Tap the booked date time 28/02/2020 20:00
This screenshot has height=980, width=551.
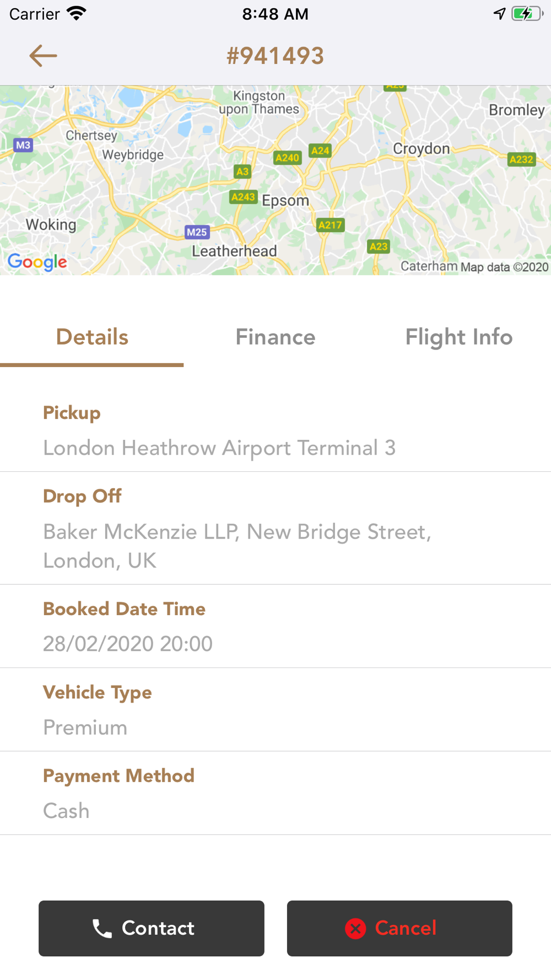pyautogui.click(x=128, y=644)
